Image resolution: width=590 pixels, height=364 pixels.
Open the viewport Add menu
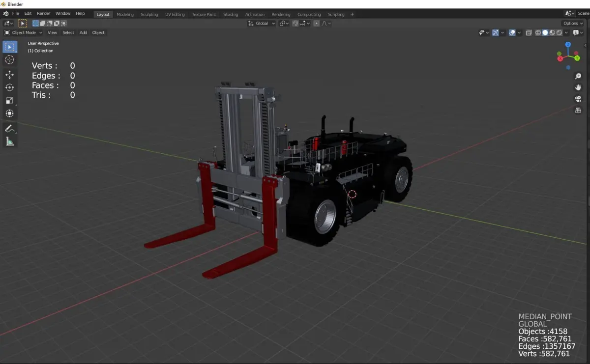83,32
